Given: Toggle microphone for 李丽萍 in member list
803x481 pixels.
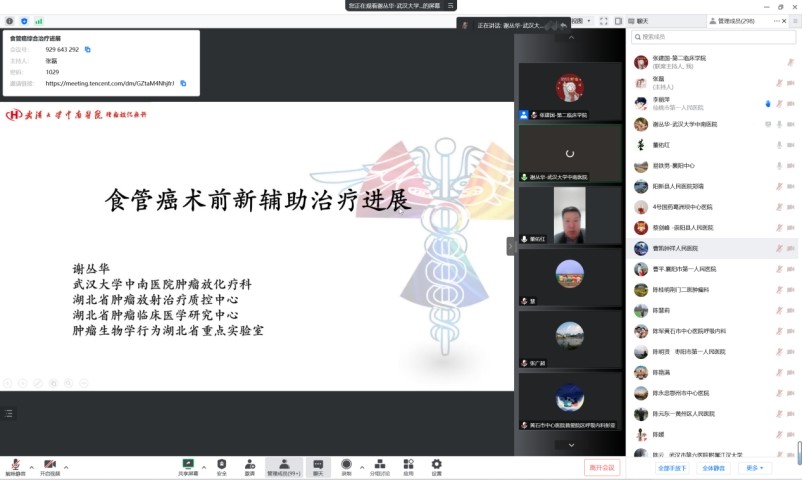Looking at the screenshot, I should (x=779, y=103).
